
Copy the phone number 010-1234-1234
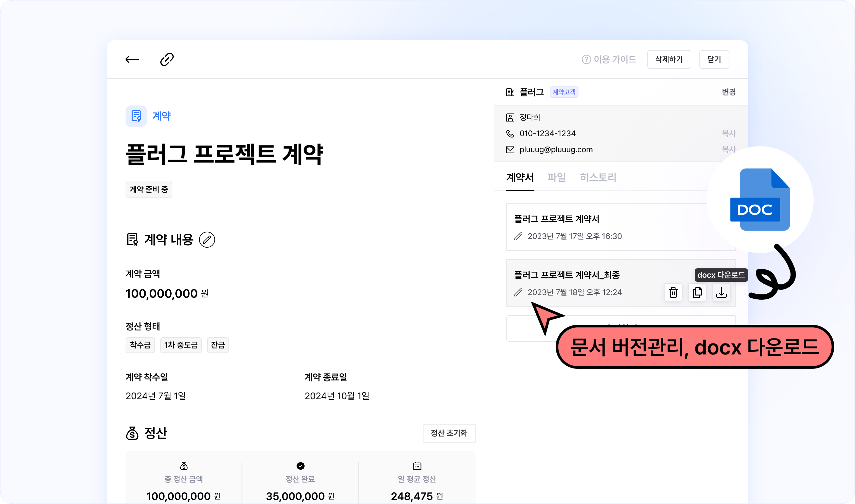(728, 134)
